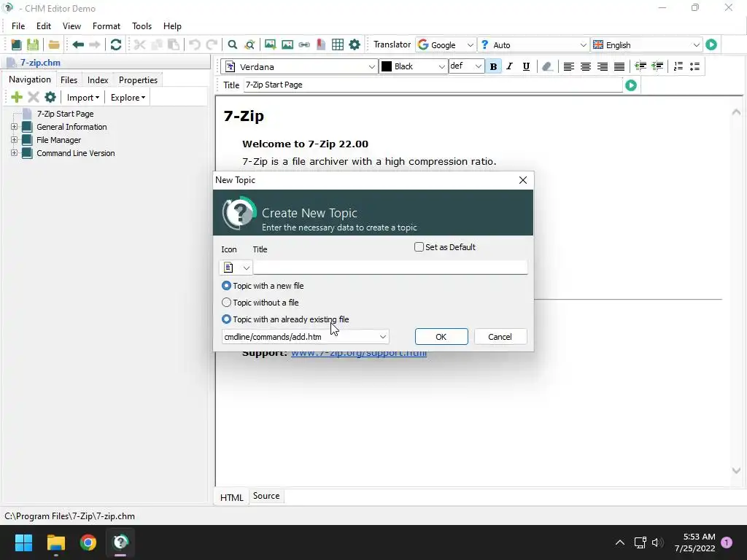Open the Verdana font dropdown
This screenshot has width=747, height=560.
[371, 66]
